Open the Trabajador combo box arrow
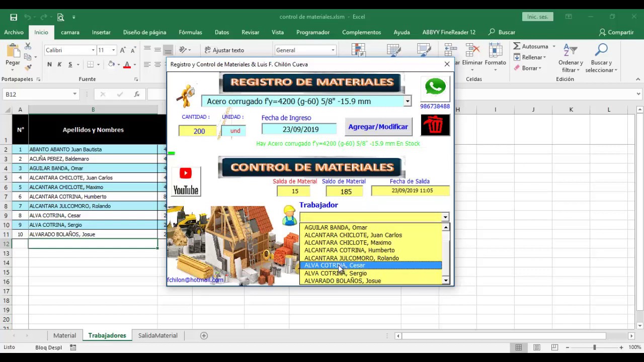644x362 pixels. click(445, 217)
